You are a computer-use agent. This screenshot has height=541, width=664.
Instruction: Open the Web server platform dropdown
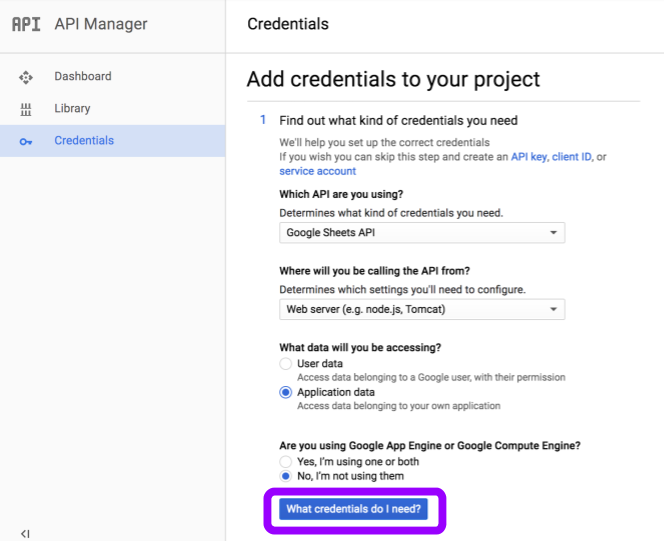pos(421,309)
